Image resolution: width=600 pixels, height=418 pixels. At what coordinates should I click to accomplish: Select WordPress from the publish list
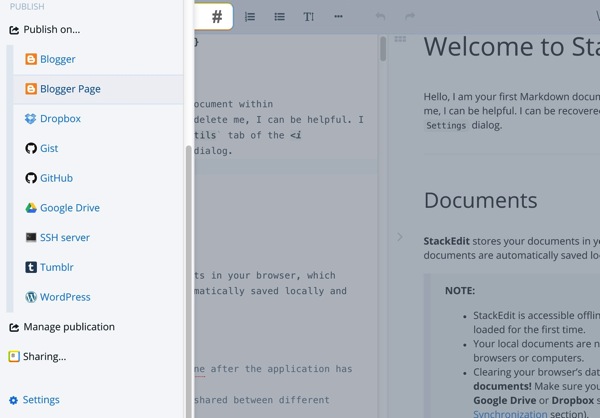click(x=64, y=297)
